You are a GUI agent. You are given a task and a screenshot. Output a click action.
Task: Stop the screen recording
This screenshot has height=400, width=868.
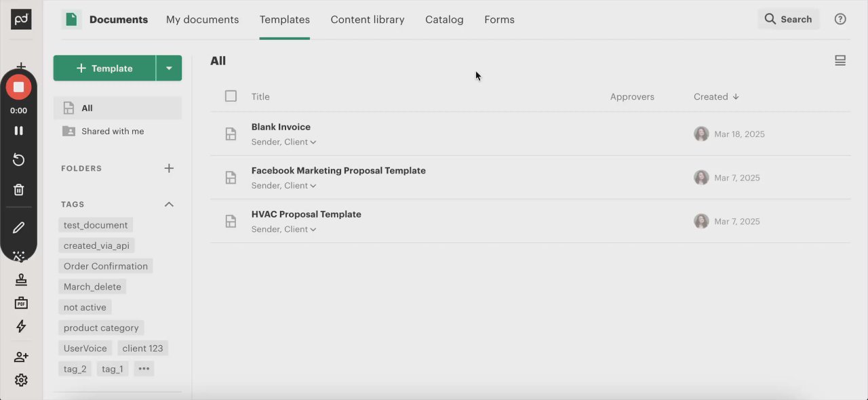(18, 87)
